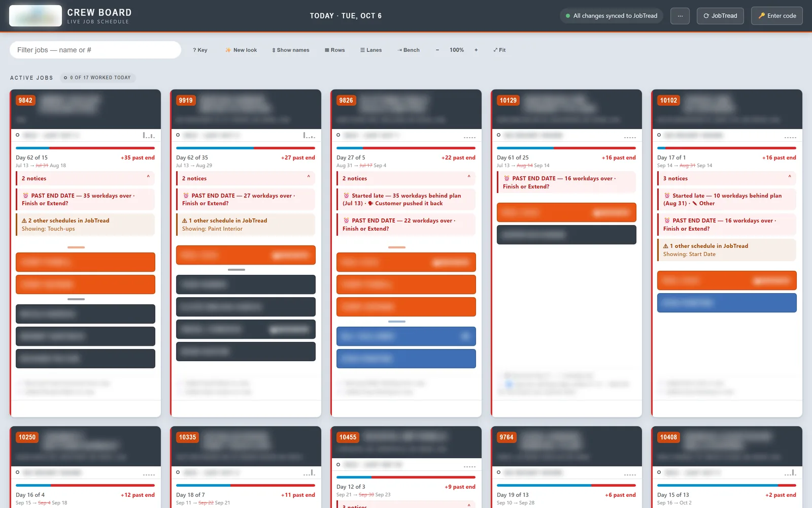Click job 9826 activity sparkline icon

(x=469, y=136)
